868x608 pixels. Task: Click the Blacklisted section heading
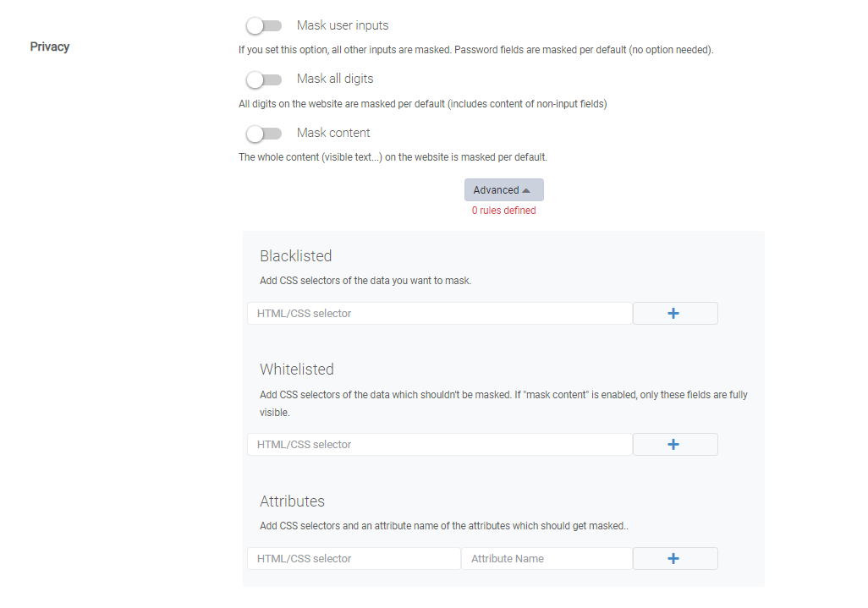click(295, 256)
